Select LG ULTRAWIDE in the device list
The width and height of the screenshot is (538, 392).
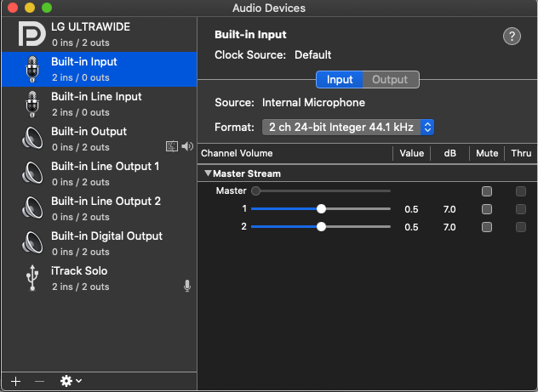tap(99, 34)
